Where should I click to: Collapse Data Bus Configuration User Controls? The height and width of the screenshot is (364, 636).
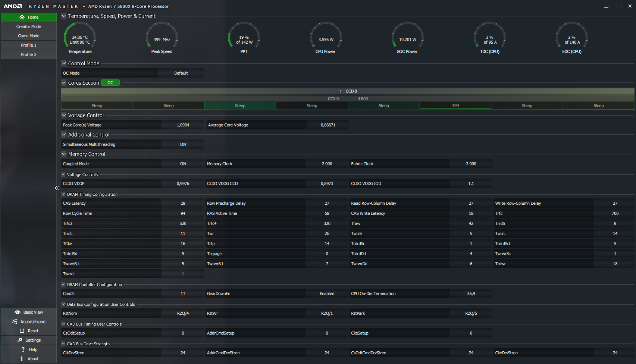pyautogui.click(x=63, y=304)
